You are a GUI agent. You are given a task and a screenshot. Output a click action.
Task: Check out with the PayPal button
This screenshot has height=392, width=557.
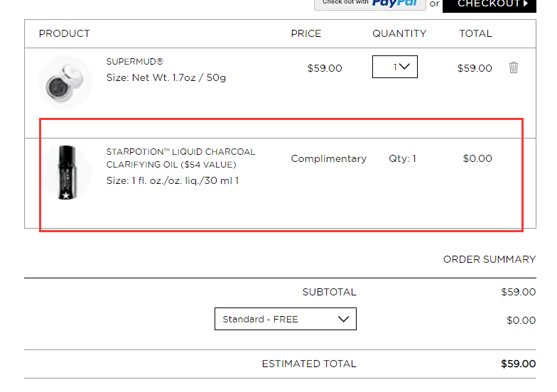[x=369, y=4]
